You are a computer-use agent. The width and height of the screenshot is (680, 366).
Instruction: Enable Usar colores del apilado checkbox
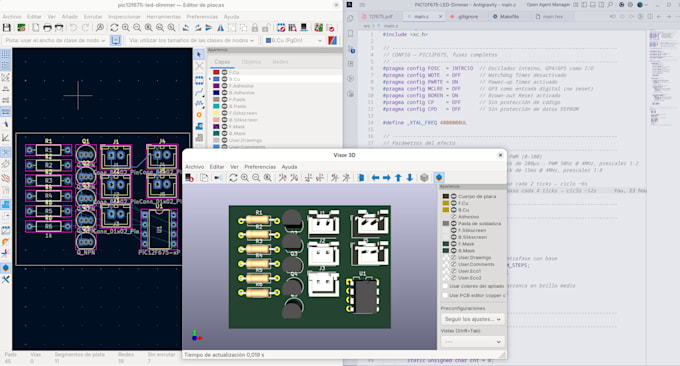445,286
